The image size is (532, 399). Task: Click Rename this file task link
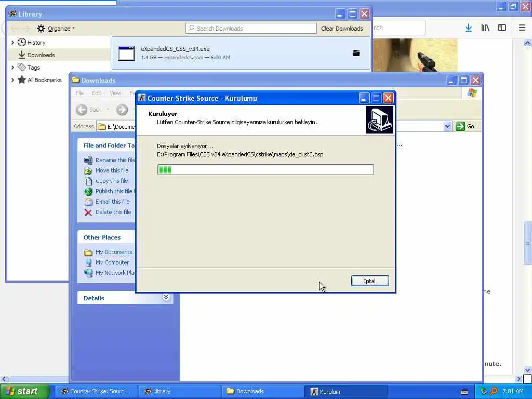115,160
